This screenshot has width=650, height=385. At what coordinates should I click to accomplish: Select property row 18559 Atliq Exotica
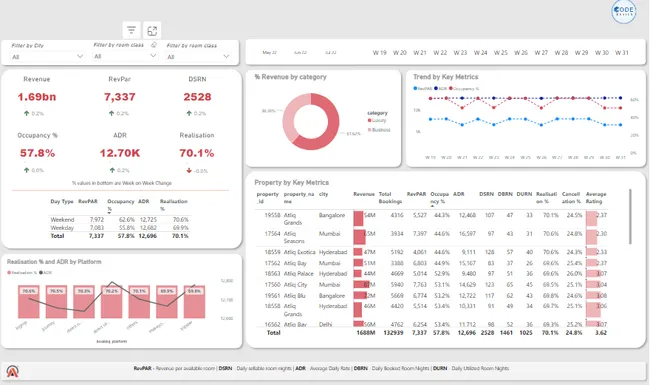(431, 252)
